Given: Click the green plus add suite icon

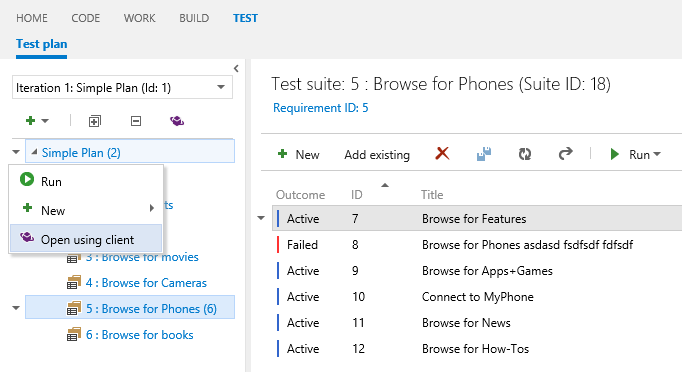Looking at the screenshot, I should tap(30, 120).
